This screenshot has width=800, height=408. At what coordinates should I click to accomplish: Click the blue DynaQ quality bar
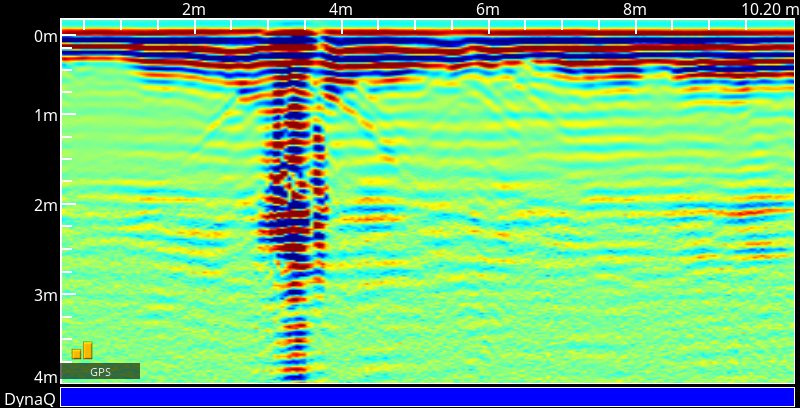click(x=427, y=397)
